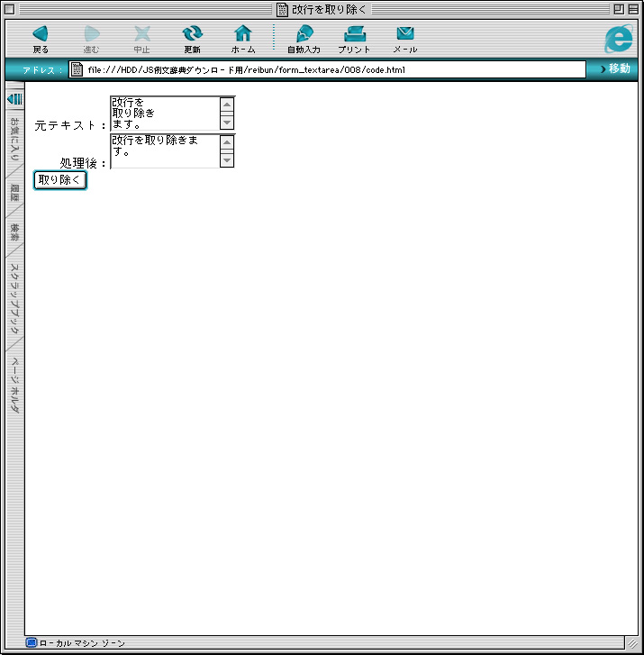The image size is (644, 655).
Task: Click down arrow of 処理後 scrollbar
Action: pyautogui.click(x=227, y=160)
